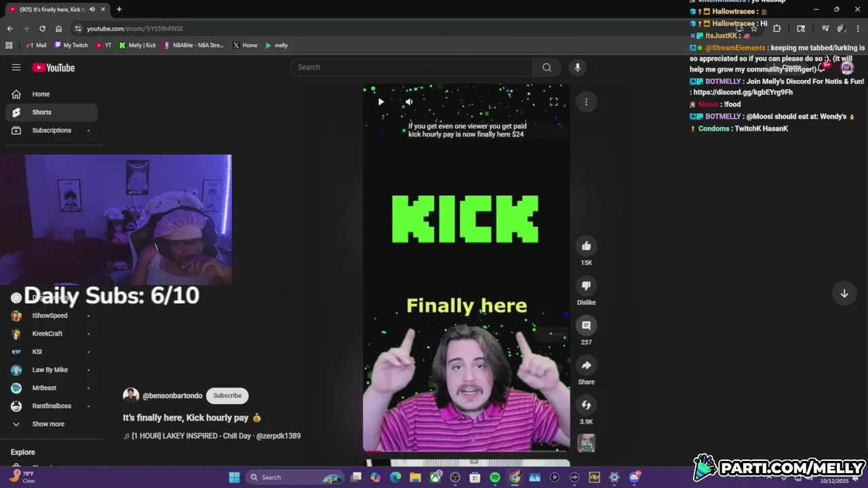This screenshot has width=868, height=488.
Task: Go back with browser back arrow
Action: coord(9,28)
